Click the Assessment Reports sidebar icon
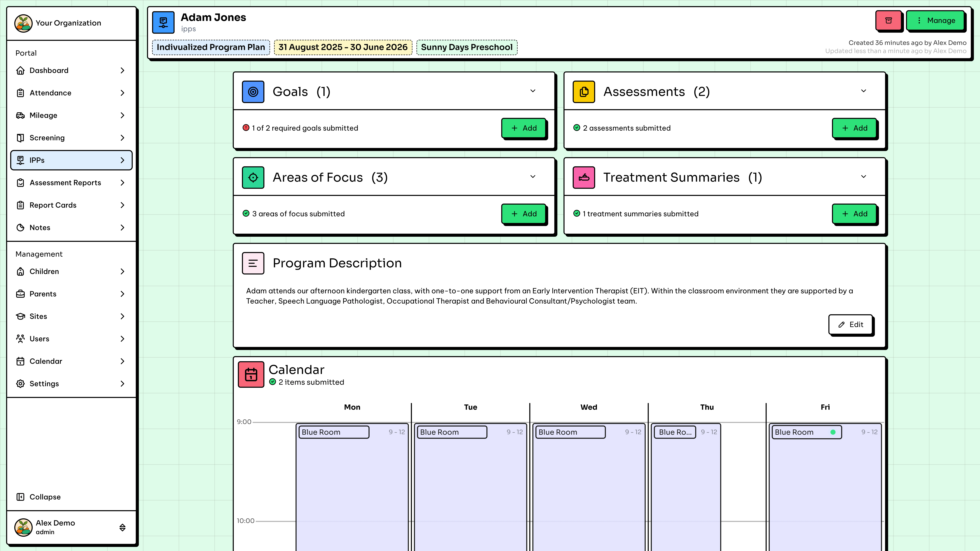 click(21, 183)
